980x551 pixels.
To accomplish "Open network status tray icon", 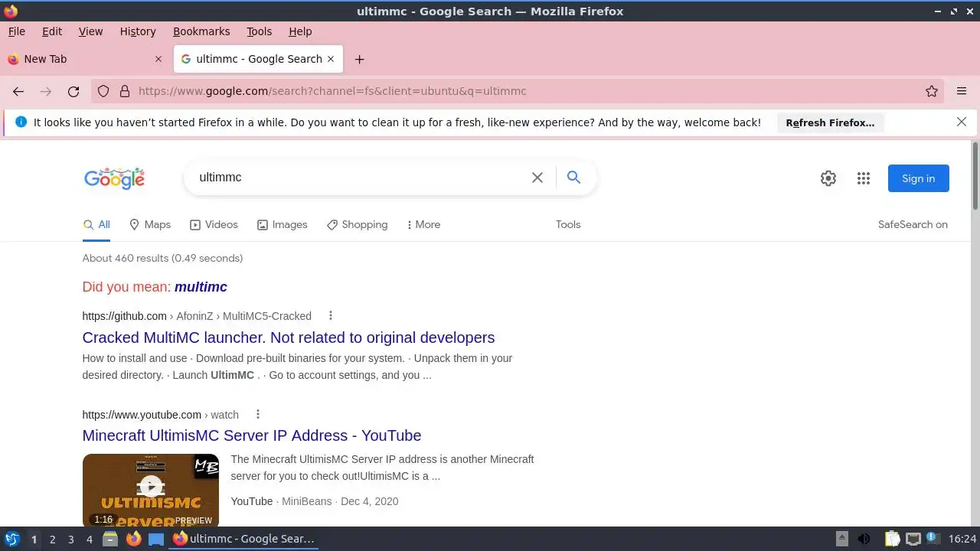I will [913, 539].
